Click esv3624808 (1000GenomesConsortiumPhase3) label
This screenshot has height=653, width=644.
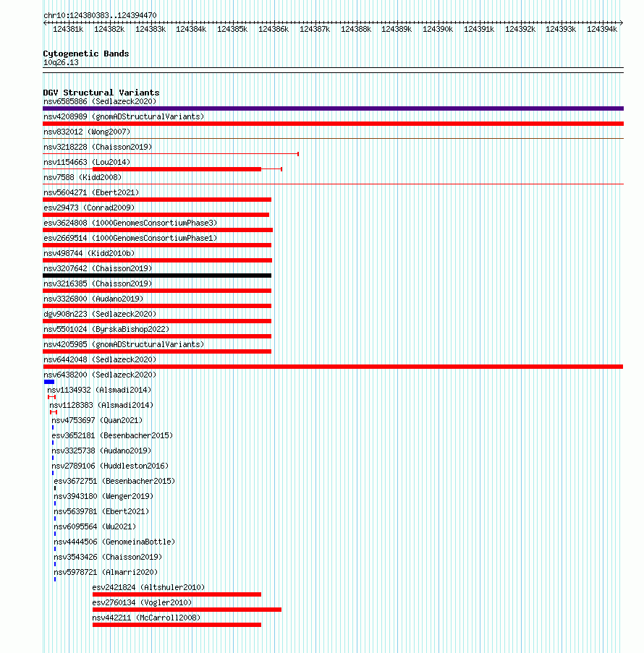click(130, 223)
